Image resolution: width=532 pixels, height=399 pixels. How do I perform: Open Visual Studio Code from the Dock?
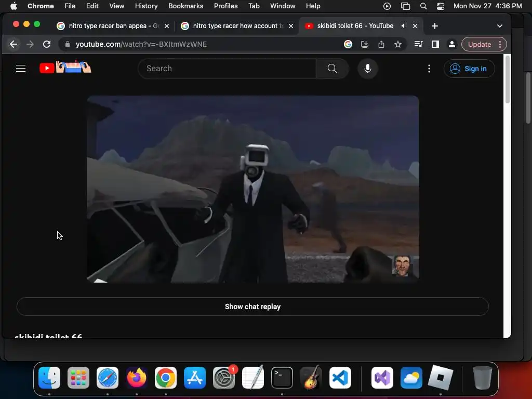pos(340,378)
